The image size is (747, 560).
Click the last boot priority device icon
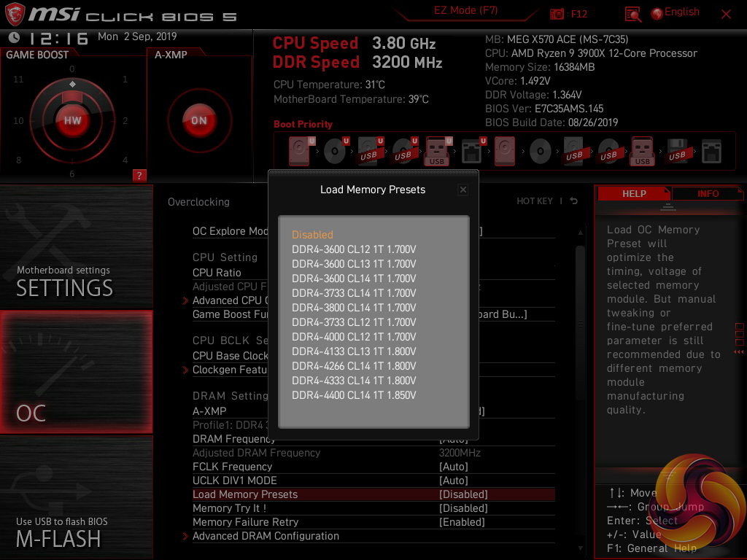click(711, 152)
